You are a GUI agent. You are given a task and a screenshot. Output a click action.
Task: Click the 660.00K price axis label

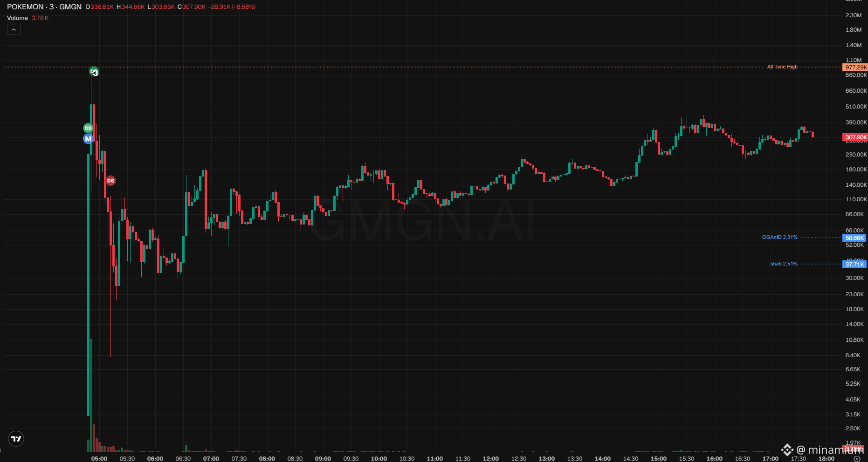(x=856, y=91)
